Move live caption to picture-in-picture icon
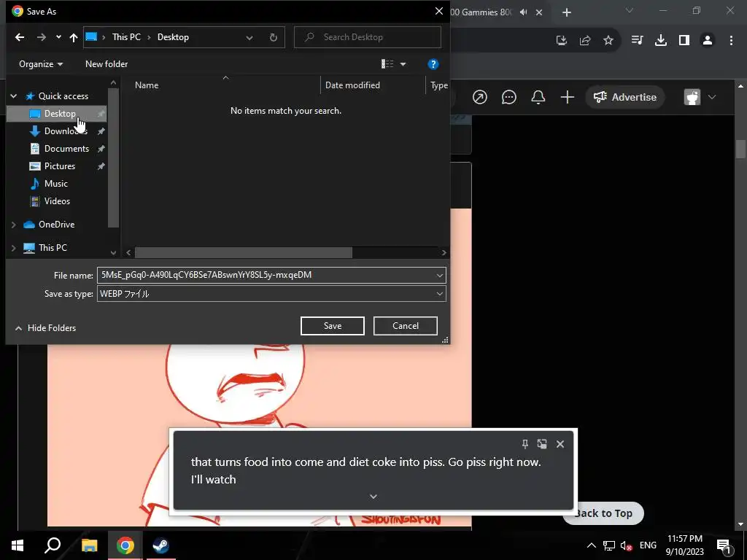747x560 pixels. [x=542, y=444]
